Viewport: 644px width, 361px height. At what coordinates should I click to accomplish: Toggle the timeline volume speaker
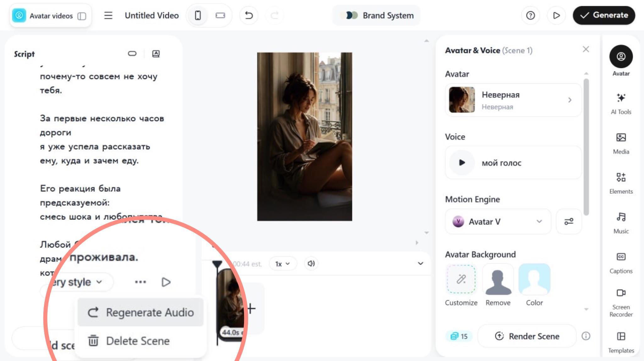pos(311,264)
